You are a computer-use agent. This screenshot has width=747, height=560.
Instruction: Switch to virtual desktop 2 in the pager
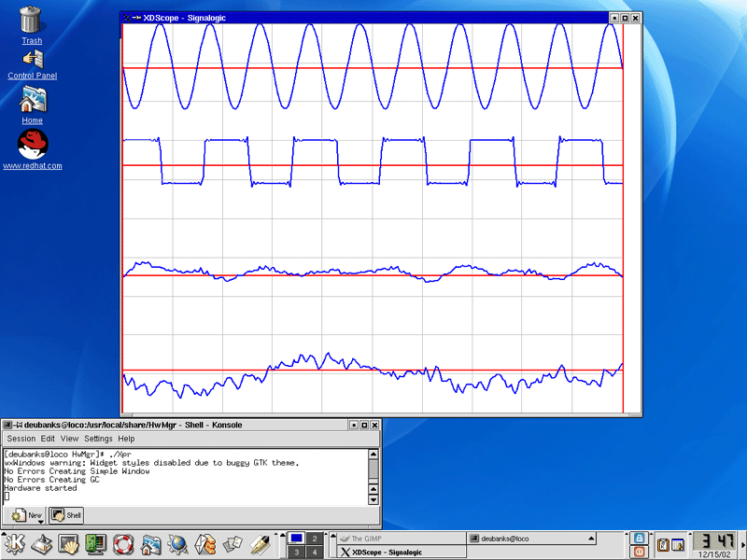pos(315,539)
